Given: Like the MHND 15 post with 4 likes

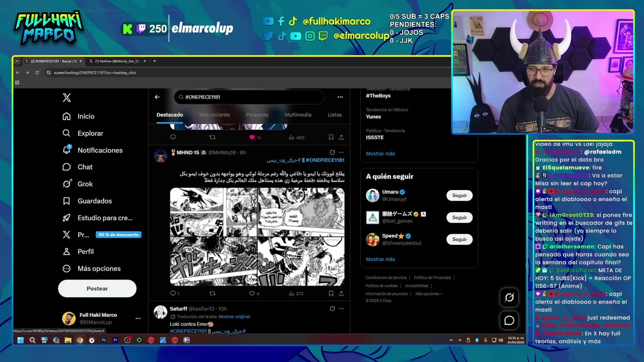Looking at the screenshot, I should coord(255,294).
